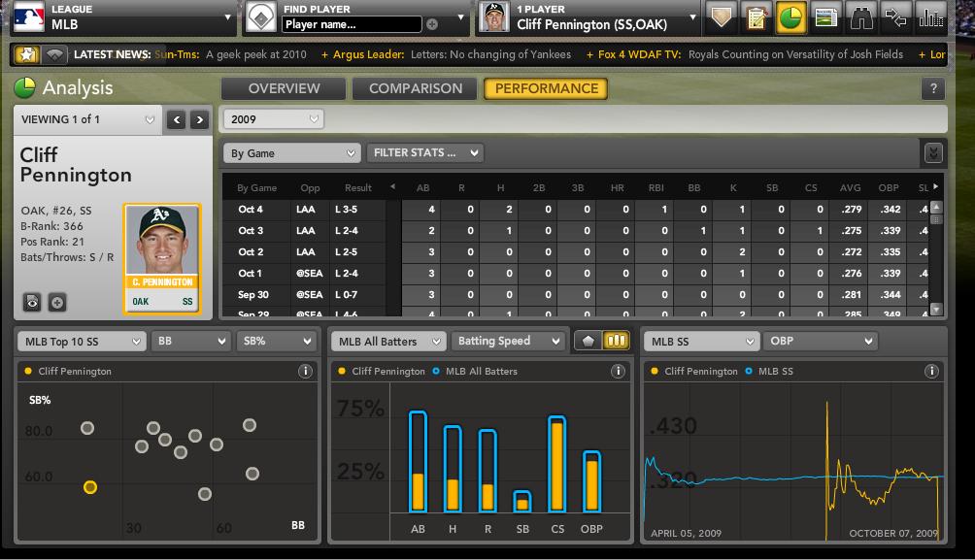Open the 2009 season dropdown
This screenshot has height=560, width=975.
[273, 119]
